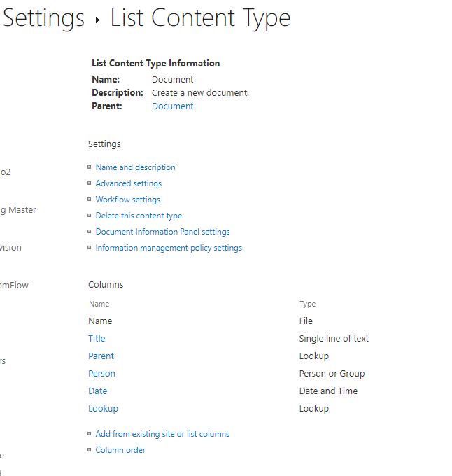Click Delete this content type
The width and height of the screenshot is (452, 476).
139,216
